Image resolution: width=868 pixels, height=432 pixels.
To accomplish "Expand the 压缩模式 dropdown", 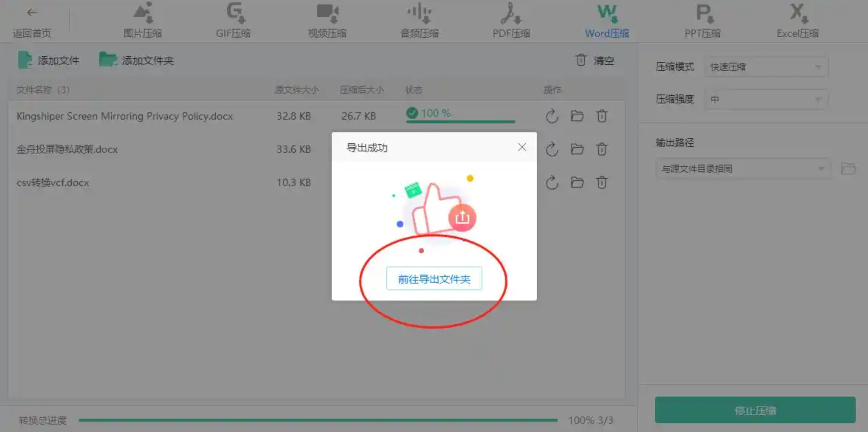I will pos(766,67).
